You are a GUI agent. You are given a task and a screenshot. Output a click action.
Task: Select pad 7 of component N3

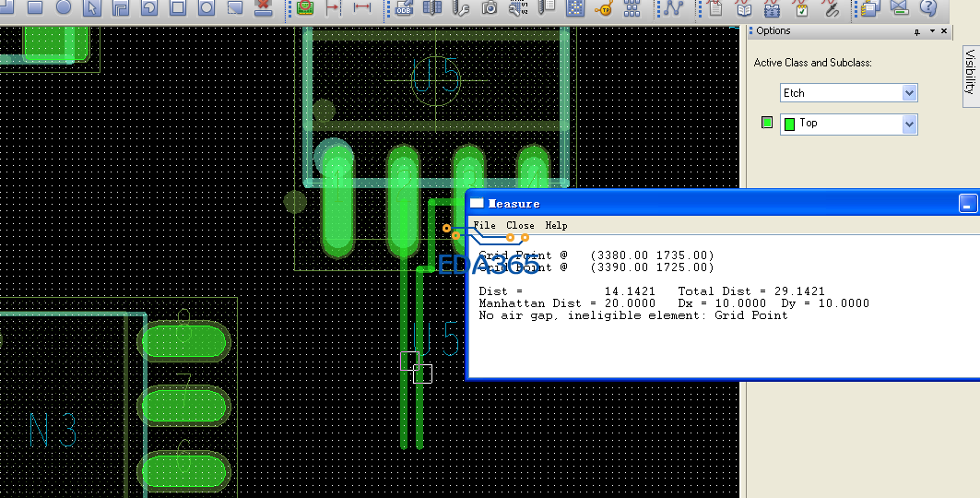[183, 406]
